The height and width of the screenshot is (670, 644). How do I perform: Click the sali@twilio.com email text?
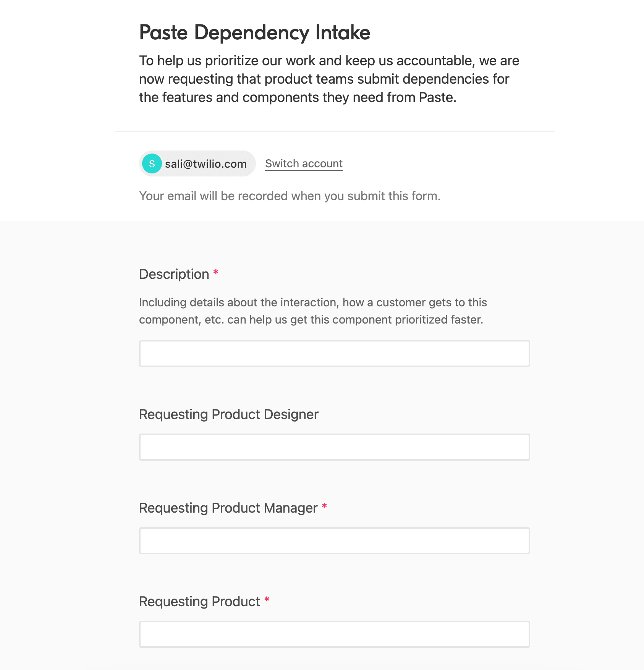(x=205, y=164)
